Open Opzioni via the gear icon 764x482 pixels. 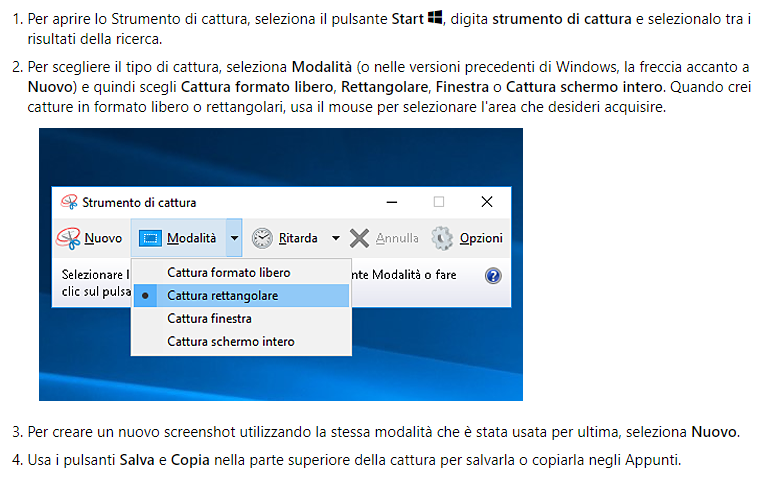tap(442, 238)
